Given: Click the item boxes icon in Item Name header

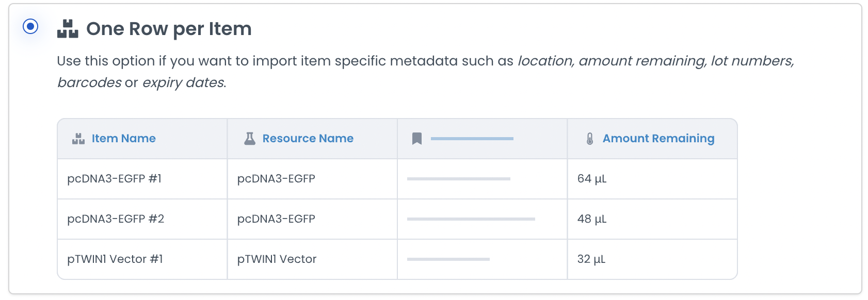Looking at the screenshot, I should point(78,139).
